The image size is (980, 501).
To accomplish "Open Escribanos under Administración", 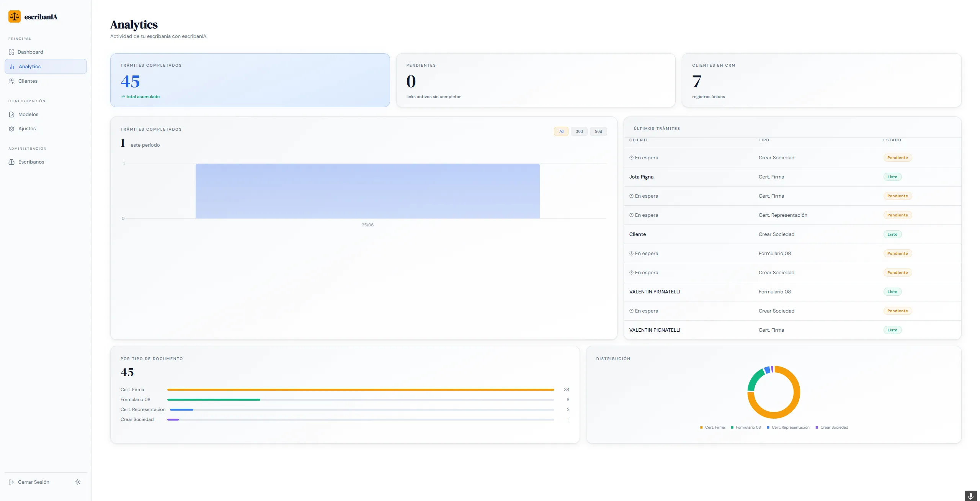I will pos(46,162).
